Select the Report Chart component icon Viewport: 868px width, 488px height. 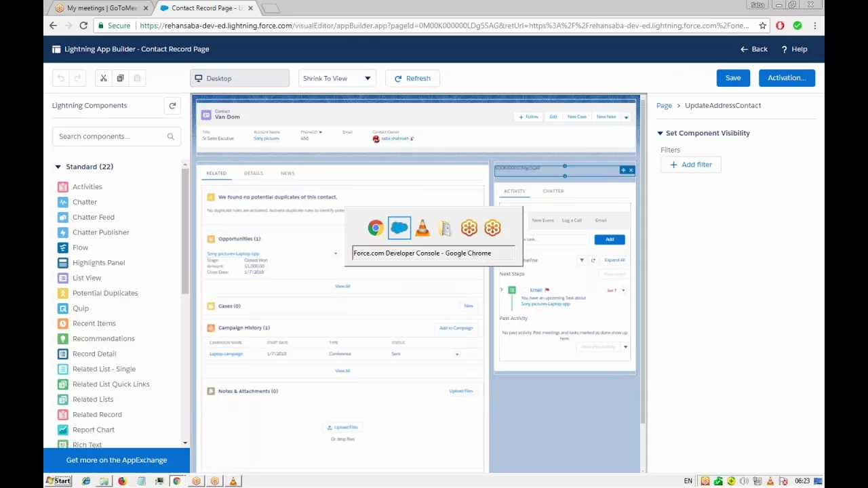63,430
